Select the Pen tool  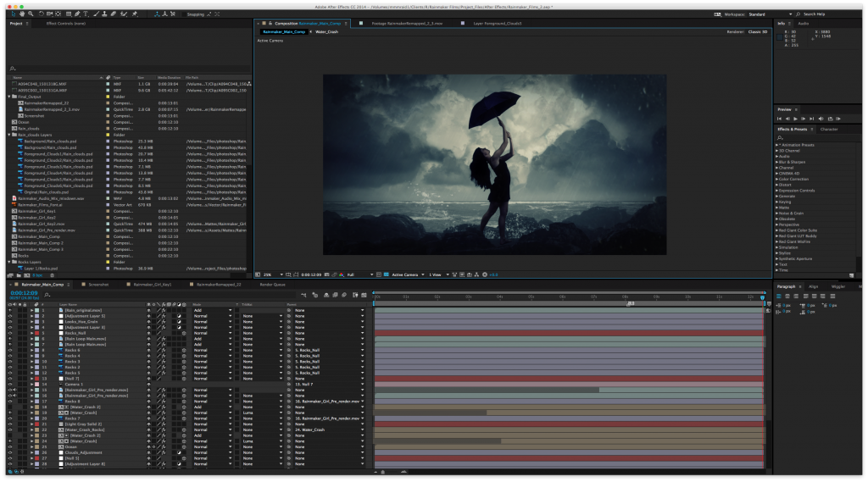click(x=77, y=14)
